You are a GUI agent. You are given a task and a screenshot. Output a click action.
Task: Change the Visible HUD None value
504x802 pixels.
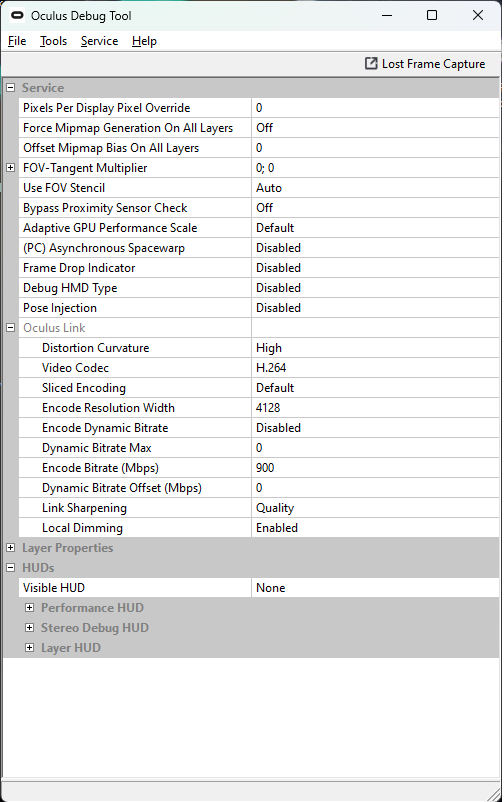(x=376, y=588)
